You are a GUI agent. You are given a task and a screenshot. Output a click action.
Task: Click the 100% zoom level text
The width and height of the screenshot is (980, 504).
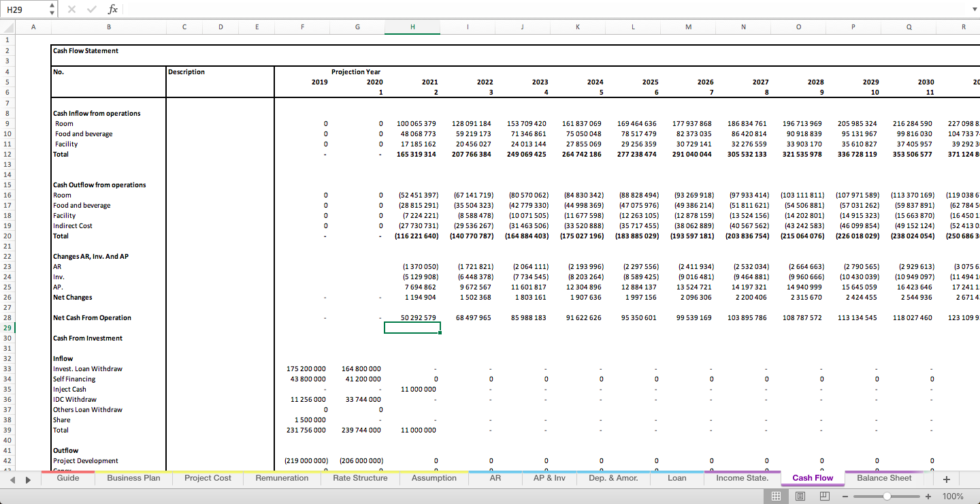(953, 497)
